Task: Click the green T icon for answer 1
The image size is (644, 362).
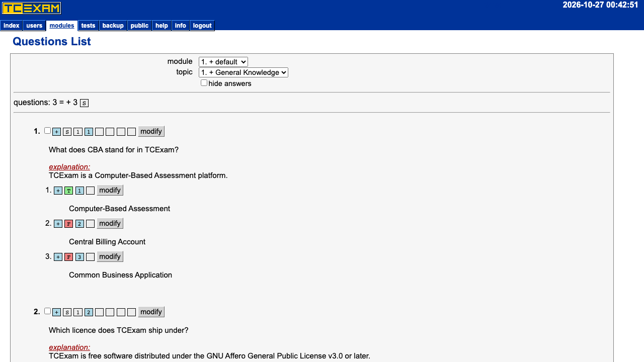Action: (x=68, y=191)
